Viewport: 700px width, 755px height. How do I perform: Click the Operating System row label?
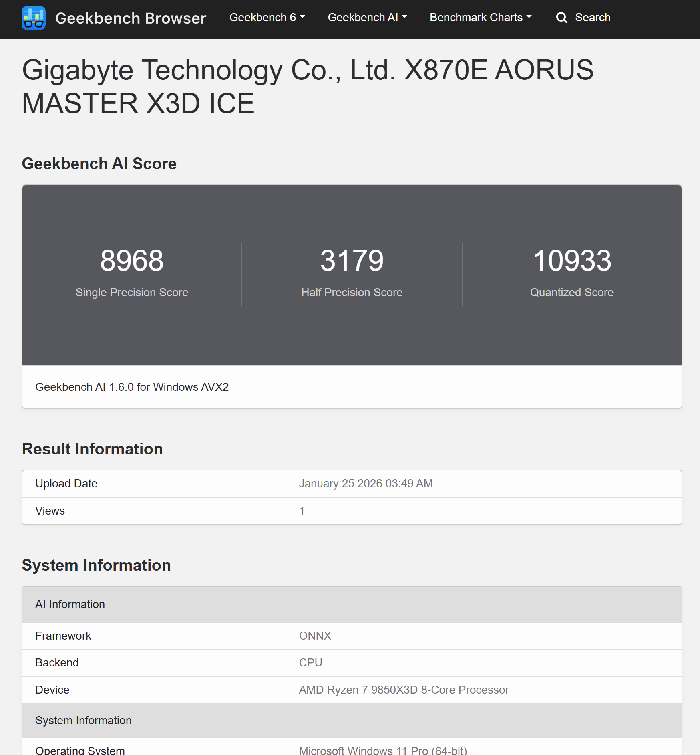click(x=80, y=750)
